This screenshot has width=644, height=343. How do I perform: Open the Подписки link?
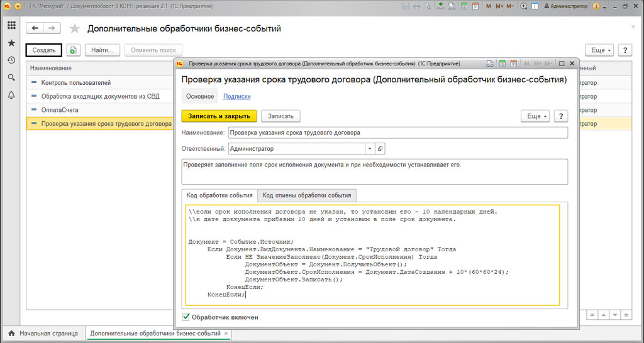pyautogui.click(x=236, y=96)
